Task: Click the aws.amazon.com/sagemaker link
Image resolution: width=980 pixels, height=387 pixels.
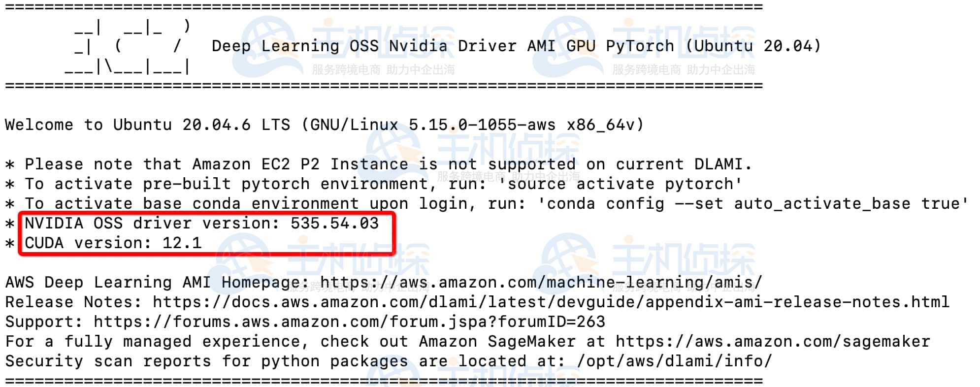Action: coord(773,342)
